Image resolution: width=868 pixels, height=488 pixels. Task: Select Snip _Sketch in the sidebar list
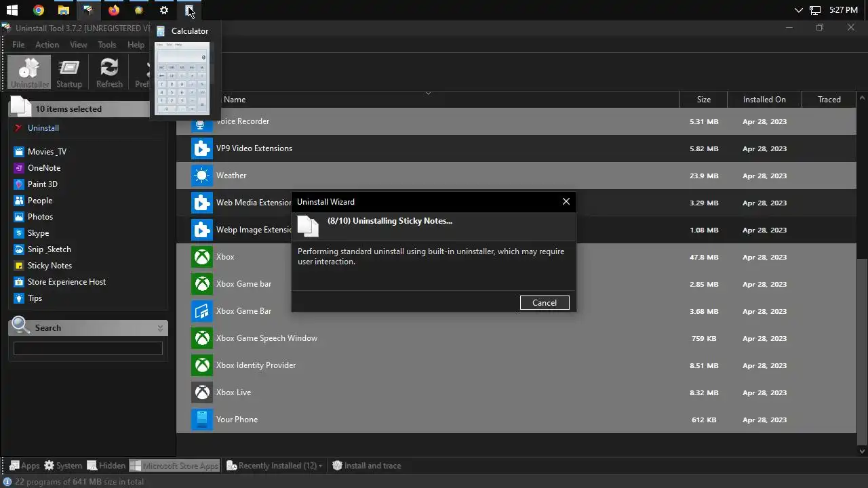click(x=49, y=249)
